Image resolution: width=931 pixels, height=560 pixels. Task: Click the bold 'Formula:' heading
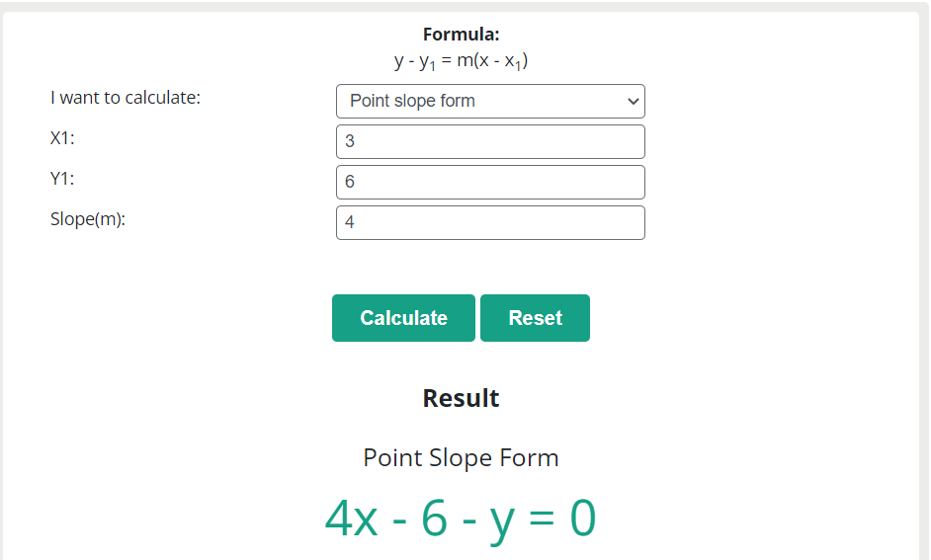[461, 35]
